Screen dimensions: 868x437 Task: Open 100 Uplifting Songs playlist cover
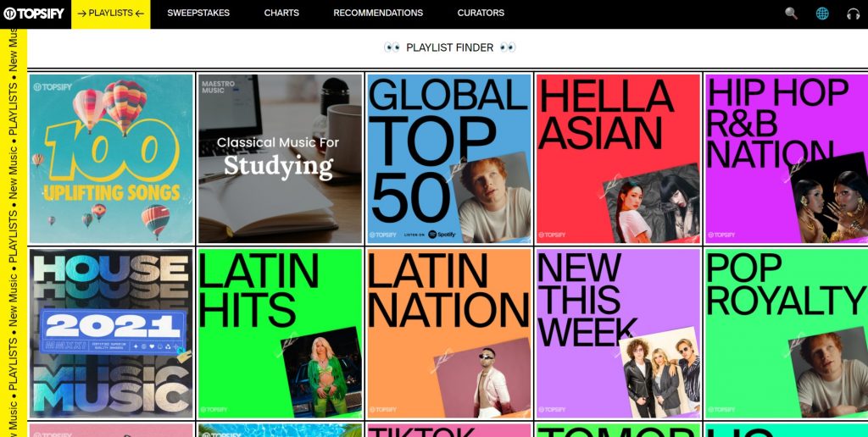pos(111,158)
